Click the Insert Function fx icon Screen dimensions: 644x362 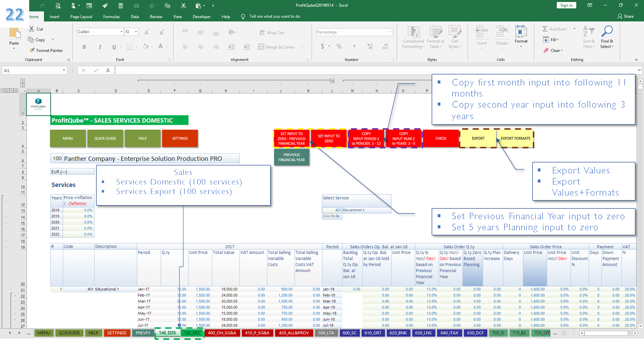tap(108, 70)
